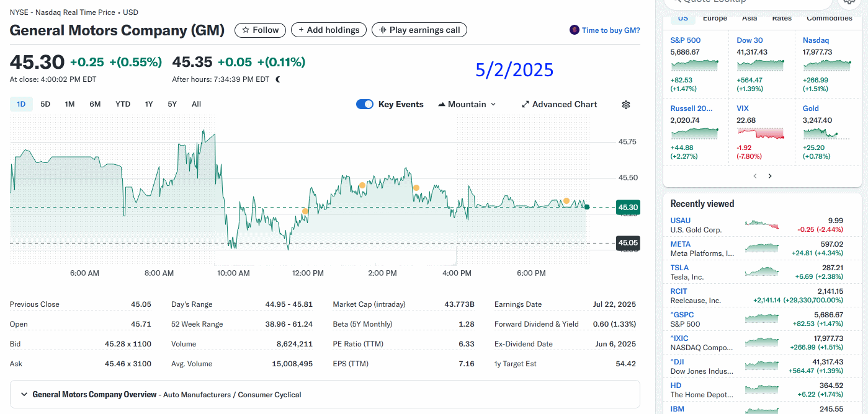
Task: Open the Gold commodity link
Action: (811, 108)
